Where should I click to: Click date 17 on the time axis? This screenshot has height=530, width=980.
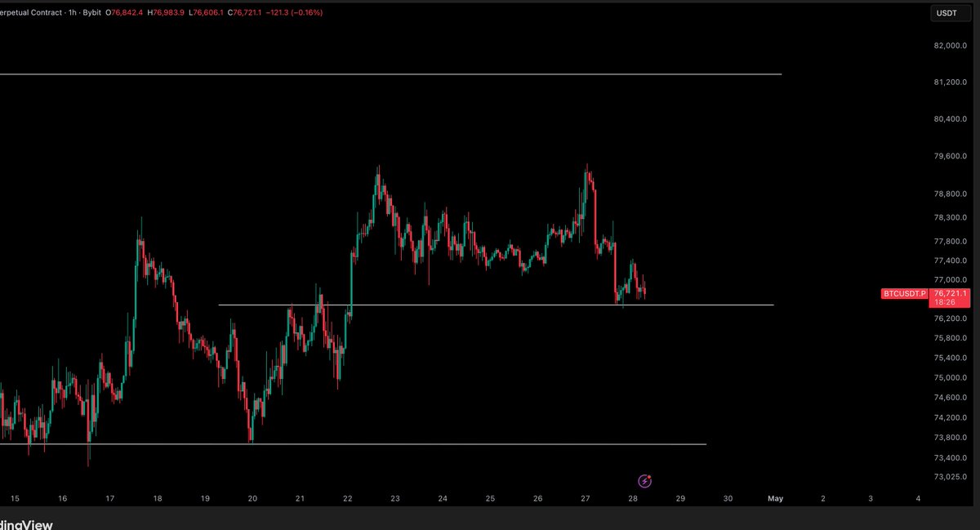pyautogui.click(x=109, y=498)
